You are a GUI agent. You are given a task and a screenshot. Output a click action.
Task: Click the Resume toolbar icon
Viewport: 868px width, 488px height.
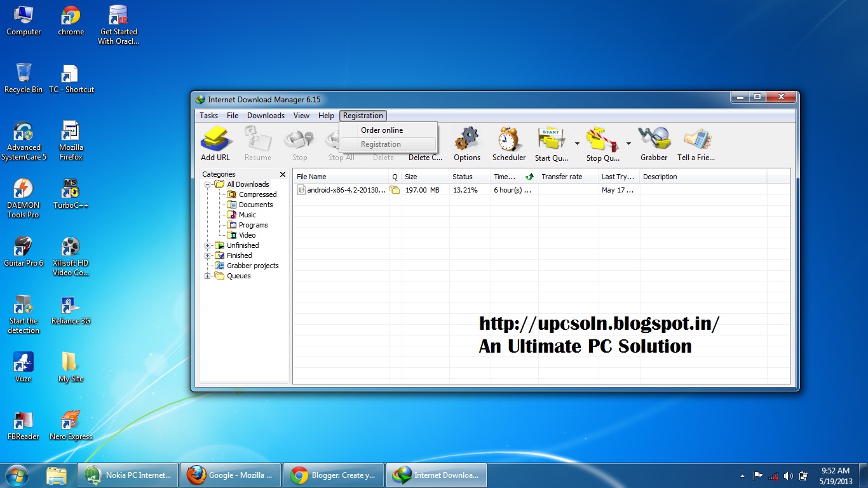click(x=257, y=144)
